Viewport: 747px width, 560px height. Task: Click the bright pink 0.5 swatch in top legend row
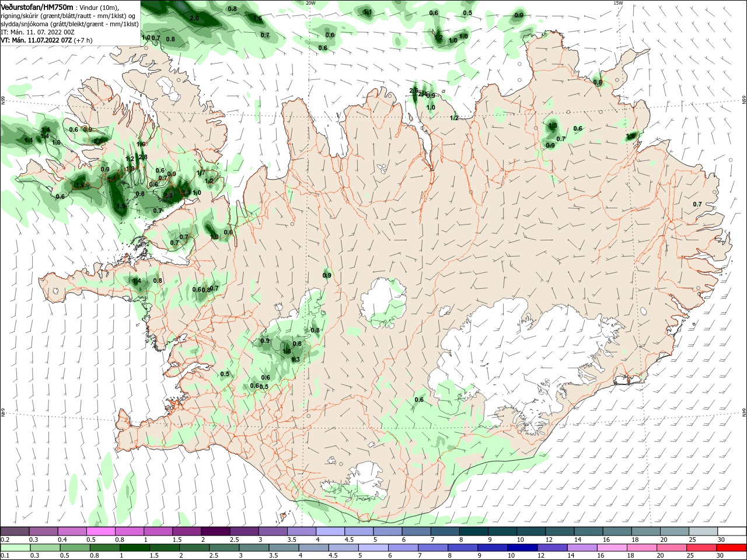click(x=100, y=531)
